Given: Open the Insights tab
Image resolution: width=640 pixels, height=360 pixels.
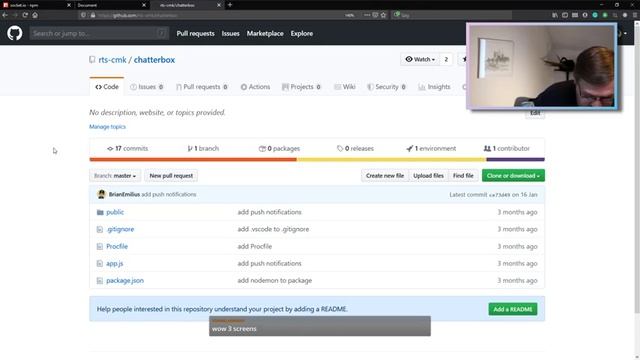Looking at the screenshot, I should tap(434, 87).
